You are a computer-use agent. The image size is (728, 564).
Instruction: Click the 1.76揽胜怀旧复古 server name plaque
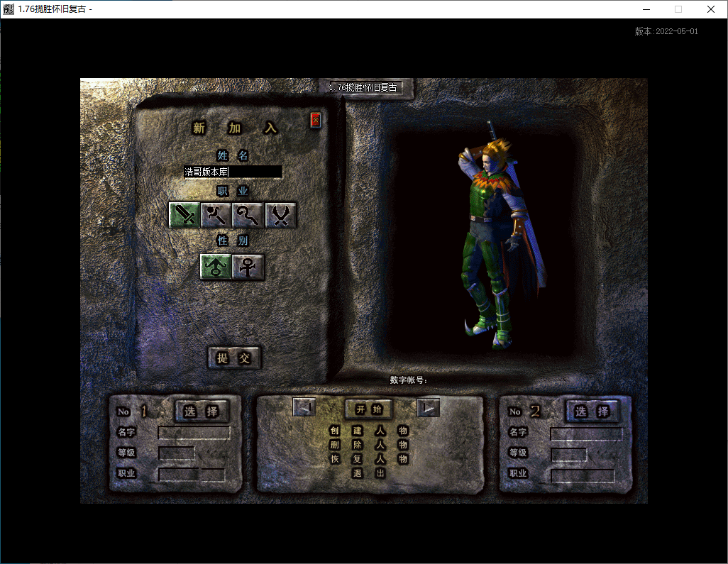click(x=366, y=88)
